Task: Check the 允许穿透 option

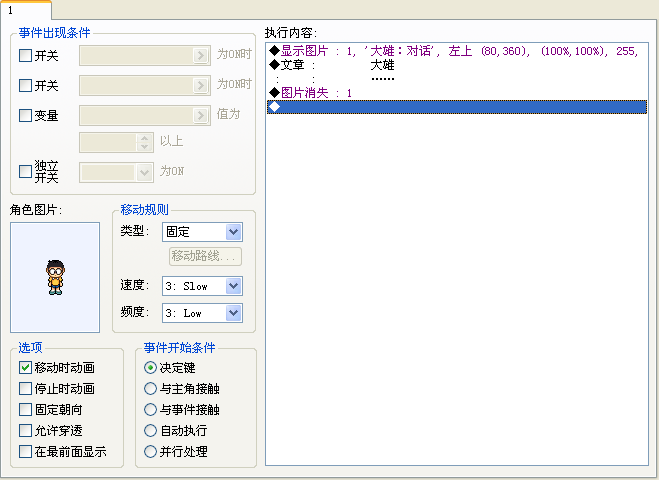Action: click(x=25, y=431)
